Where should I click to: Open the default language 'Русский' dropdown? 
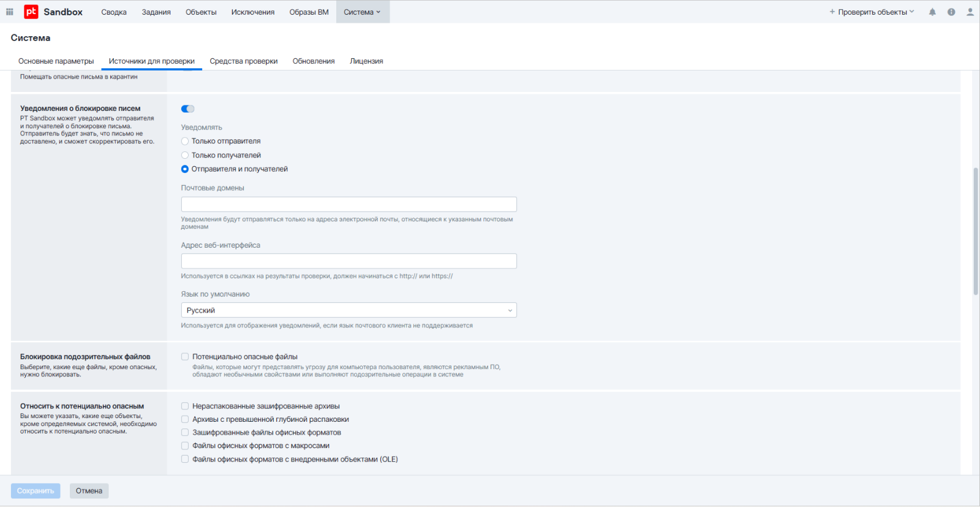click(349, 310)
